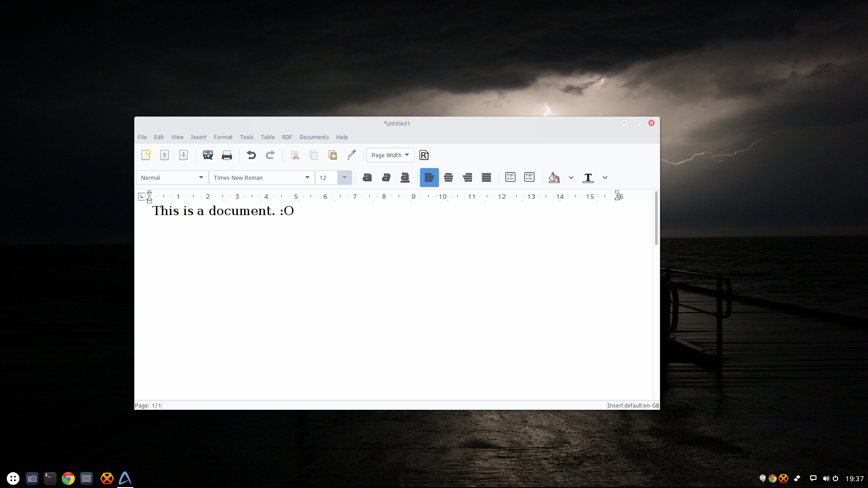
Task: Create a new document with toolbar icon
Action: pos(146,155)
